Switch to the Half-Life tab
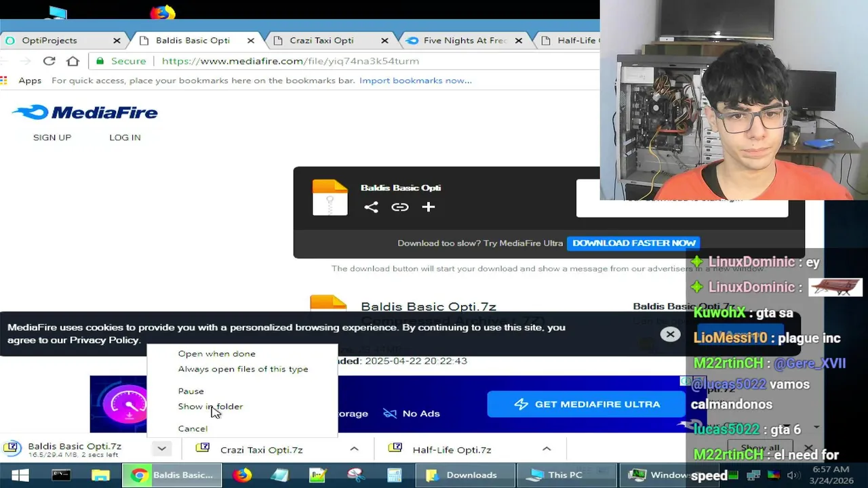Screen dimensions: 868x488 (x=570, y=41)
